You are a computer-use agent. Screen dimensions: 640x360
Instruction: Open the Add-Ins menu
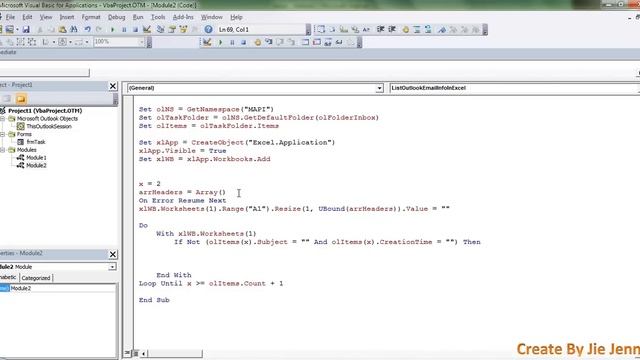pyautogui.click(x=183, y=17)
